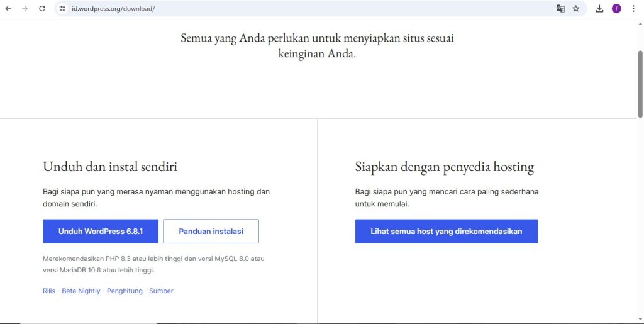Image resolution: width=644 pixels, height=324 pixels.
Task: Reload the WordPress download page
Action: [42, 9]
